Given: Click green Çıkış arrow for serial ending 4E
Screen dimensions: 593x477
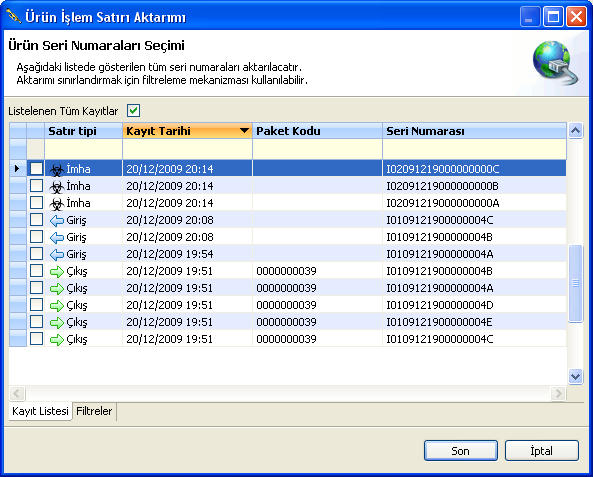Looking at the screenshot, I should pos(57,322).
